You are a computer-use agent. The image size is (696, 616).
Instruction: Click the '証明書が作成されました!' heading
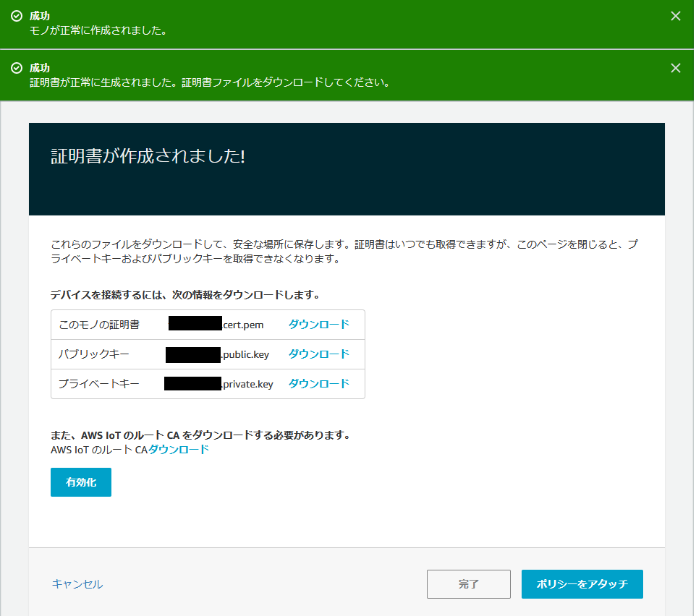[x=148, y=156]
